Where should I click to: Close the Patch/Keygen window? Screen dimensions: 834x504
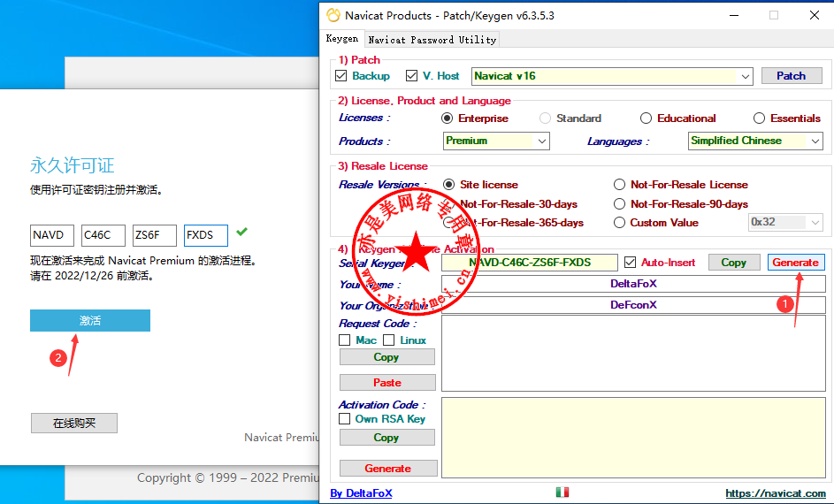tap(815, 15)
